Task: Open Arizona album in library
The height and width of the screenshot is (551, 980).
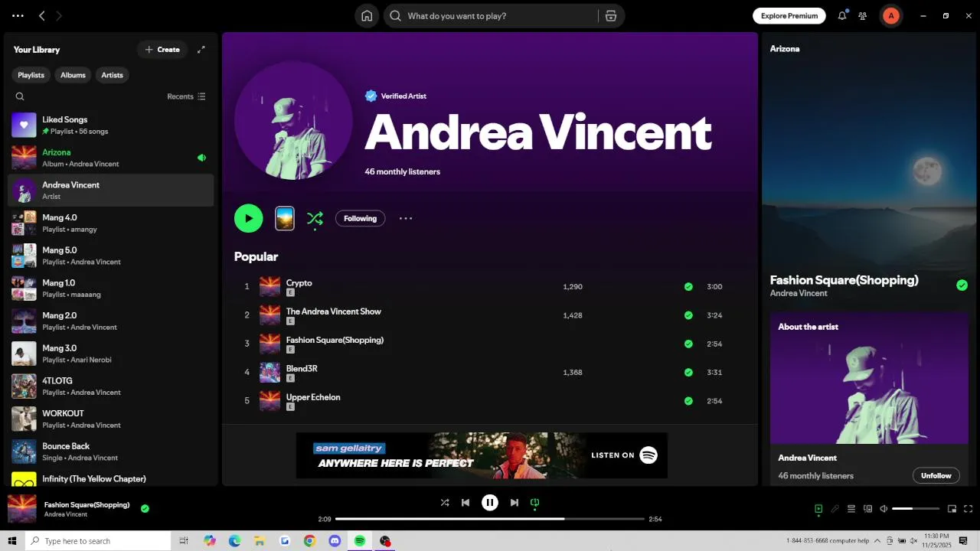Action: [111, 158]
